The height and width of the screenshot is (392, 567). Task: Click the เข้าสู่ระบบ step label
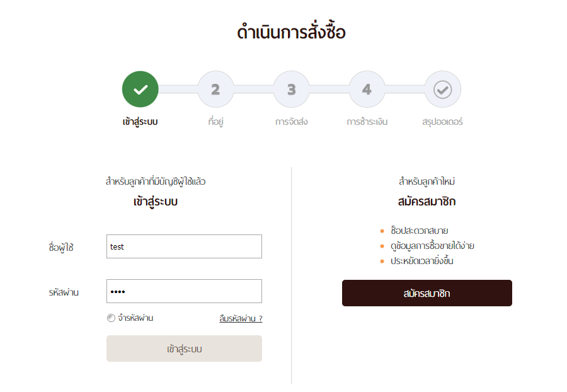coord(140,122)
